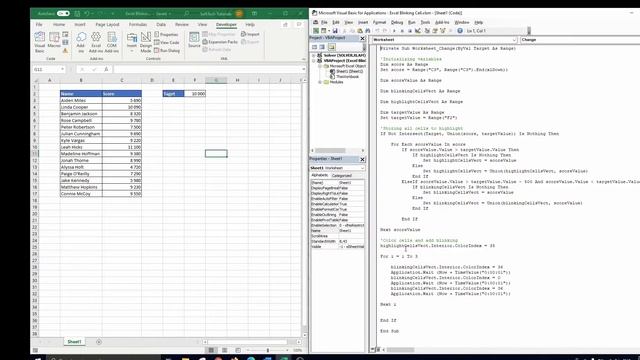Switch to Categorized properties tab
The width and height of the screenshot is (640, 360).
(342, 176)
